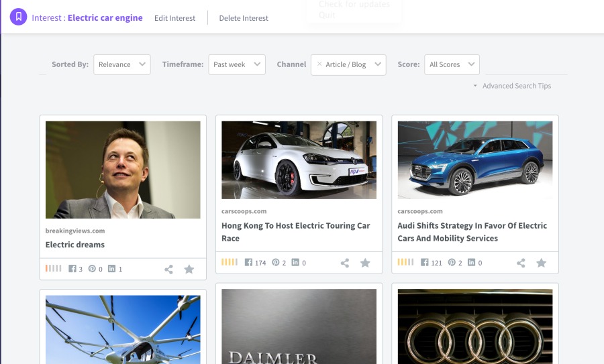Expand Advanced Search Tips
This screenshot has width=604, height=364.
(512, 86)
